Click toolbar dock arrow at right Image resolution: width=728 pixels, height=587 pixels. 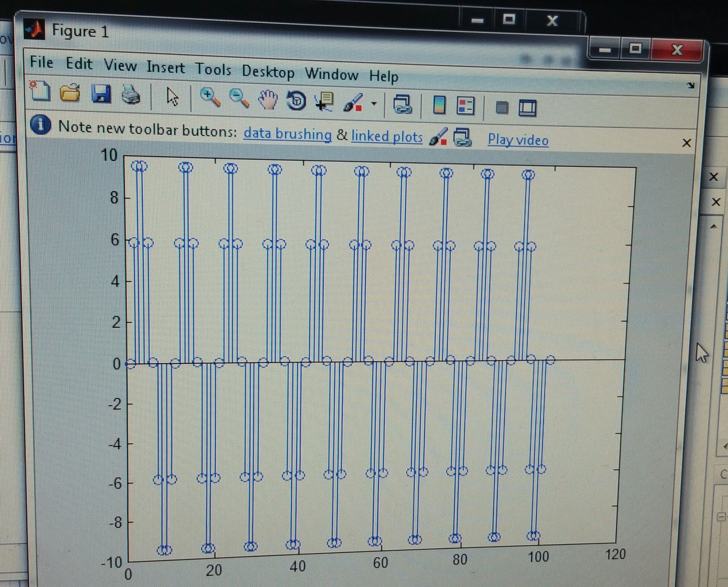click(x=691, y=86)
